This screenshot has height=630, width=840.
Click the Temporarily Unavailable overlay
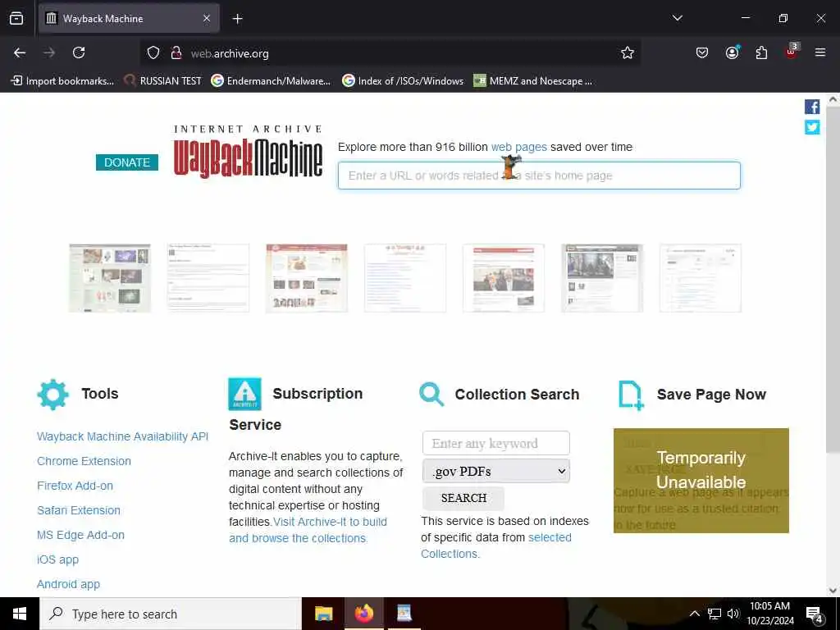[x=701, y=481]
